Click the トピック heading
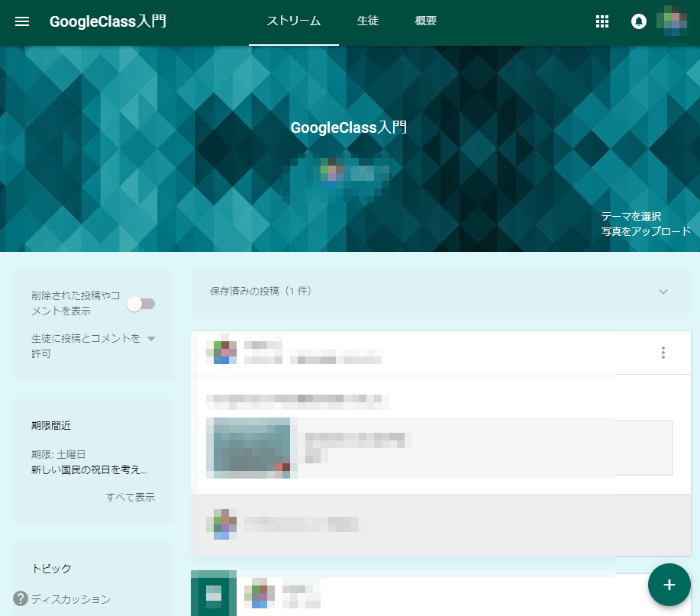The height and width of the screenshot is (616, 700). tap(51, 568)
